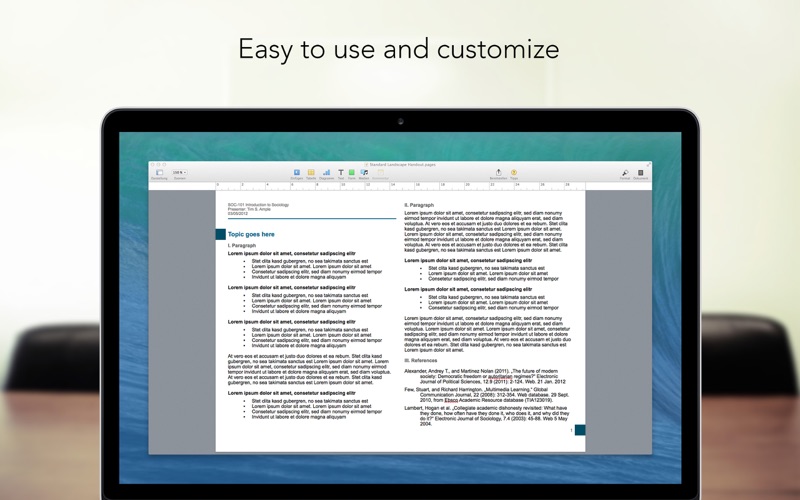This screenshot has width=800, height=500.
Task: Click the III. References section heading
Action: click(x=420, y=361)
